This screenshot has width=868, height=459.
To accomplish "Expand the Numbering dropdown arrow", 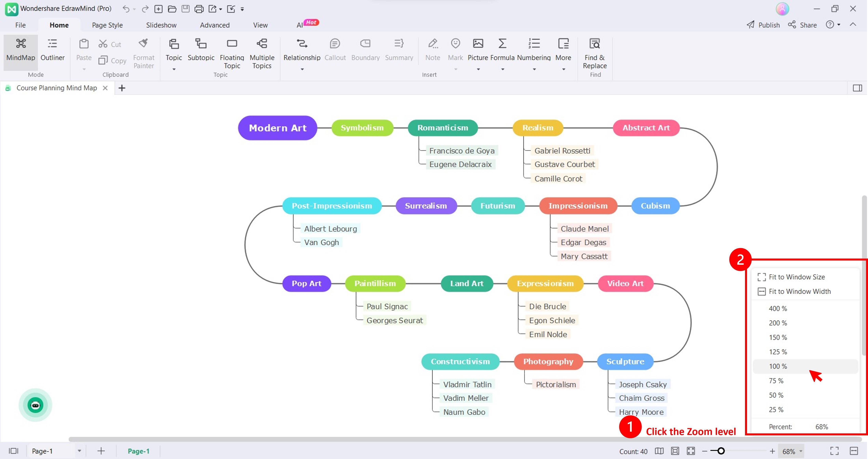I will click(x=534, y=69).
